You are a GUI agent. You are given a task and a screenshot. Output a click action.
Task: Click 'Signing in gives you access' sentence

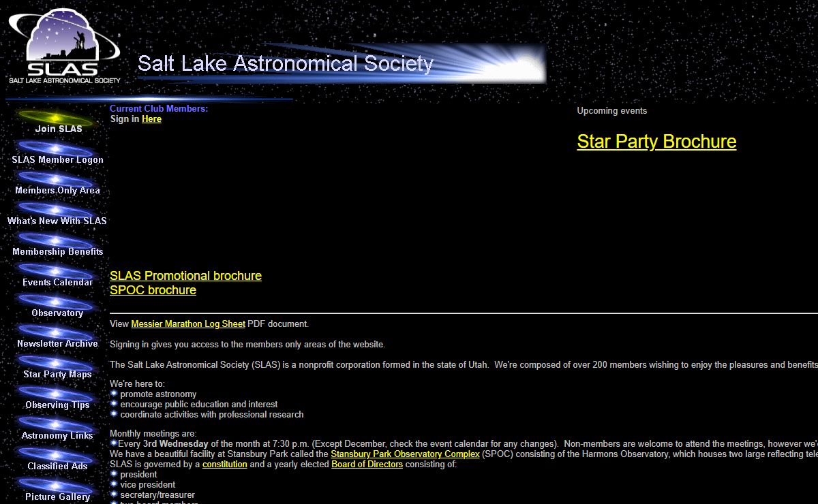tap(247, 345)
